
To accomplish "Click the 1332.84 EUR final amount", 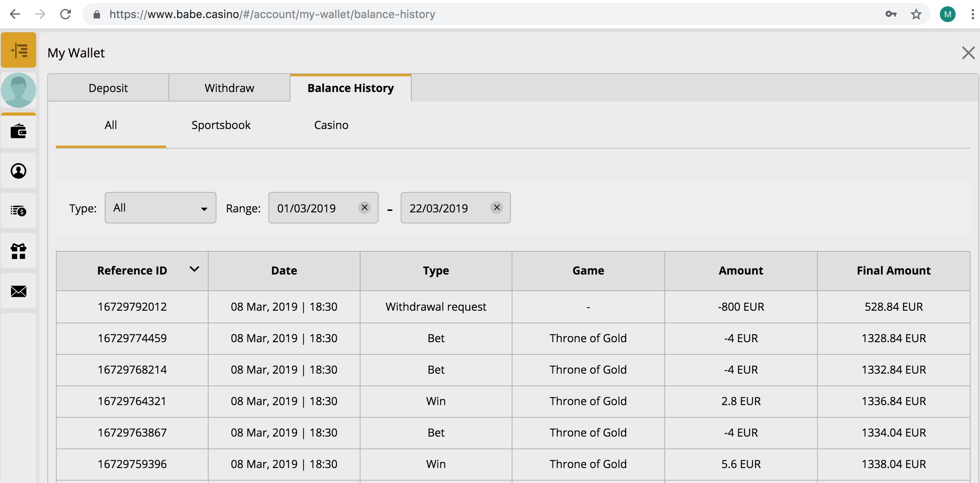I will point(894,370).
